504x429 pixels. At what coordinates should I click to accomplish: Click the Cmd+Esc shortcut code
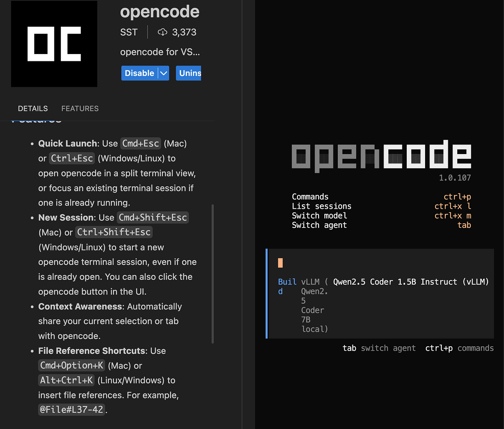(x=141, y=143)
